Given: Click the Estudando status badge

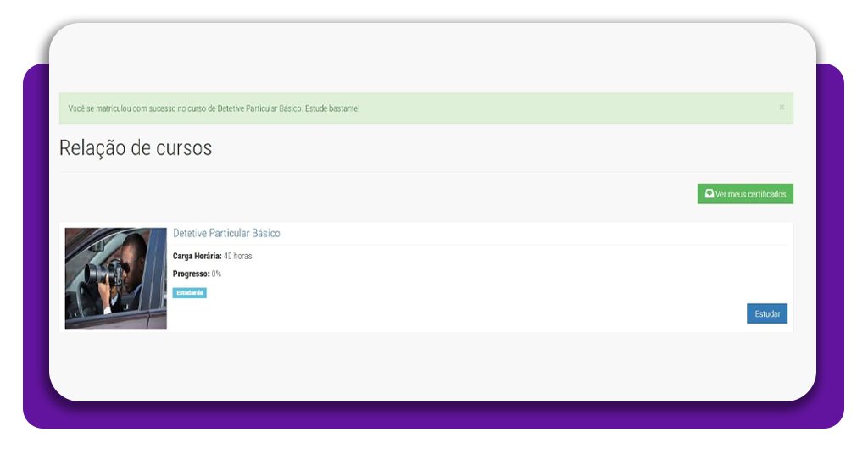Looking at the screenshot, I should tap(190, 293).
